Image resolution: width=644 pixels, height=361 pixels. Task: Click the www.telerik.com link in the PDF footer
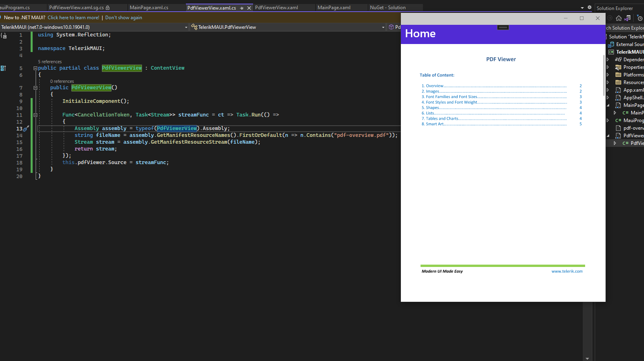(x=567, y=271)
